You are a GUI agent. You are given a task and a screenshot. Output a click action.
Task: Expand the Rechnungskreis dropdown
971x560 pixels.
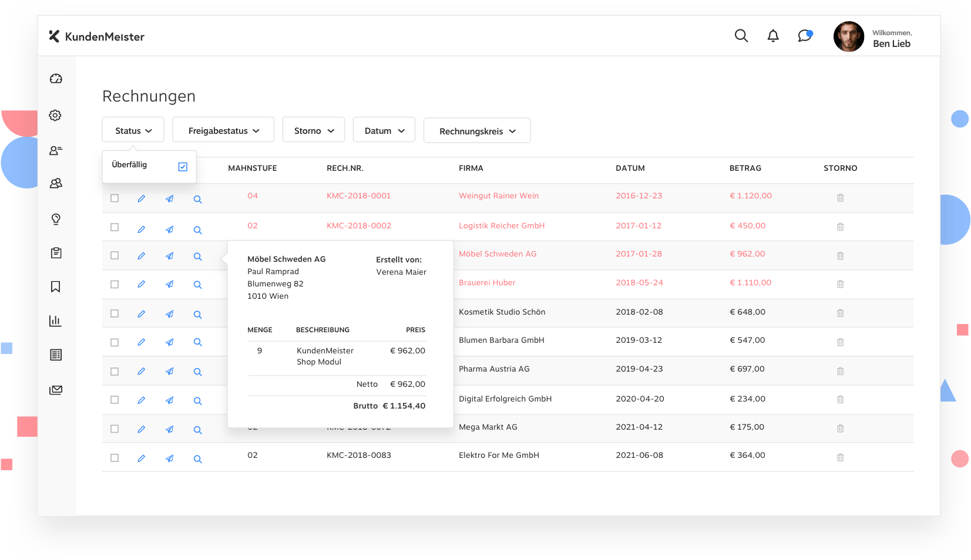[477, 131]
